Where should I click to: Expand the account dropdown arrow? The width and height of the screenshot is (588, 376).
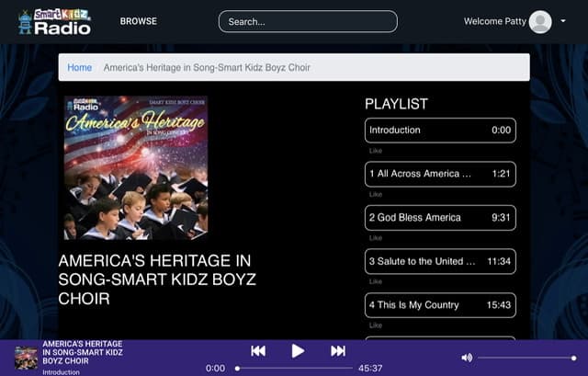click(x=563, y=21)
